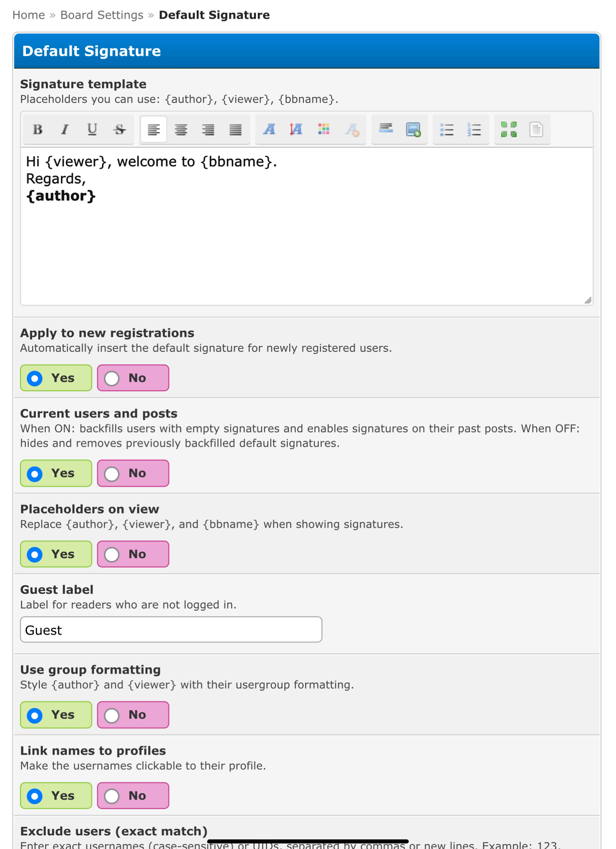The image size is (616, 849).
Task: Open the font name dropdown
Action: click(269, 130)
